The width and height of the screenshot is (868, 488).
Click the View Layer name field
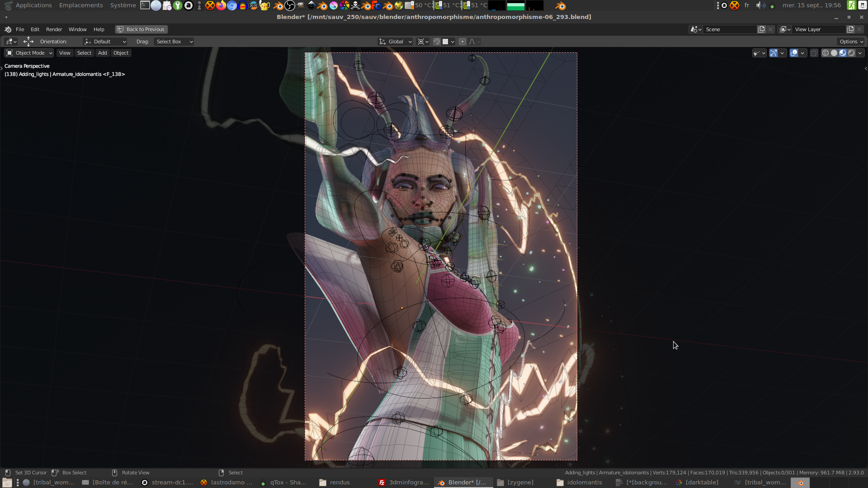click(819, 29)
